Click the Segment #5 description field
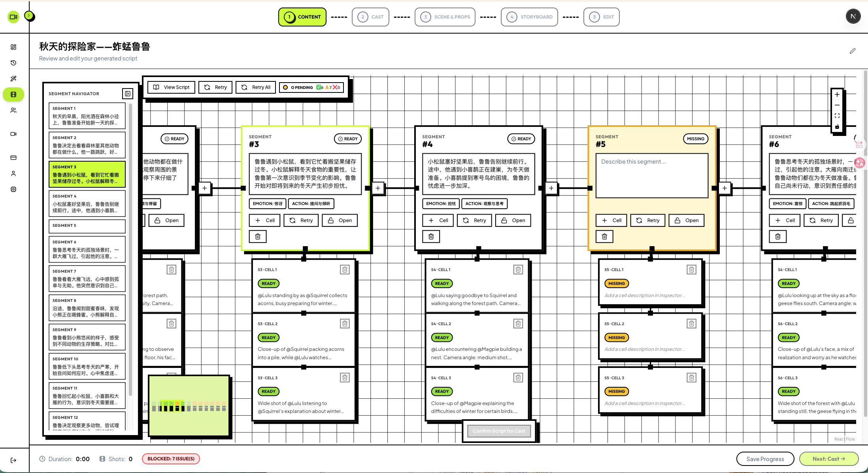Image resolution: width=868 pixels, height=473 pixels. 652,175
